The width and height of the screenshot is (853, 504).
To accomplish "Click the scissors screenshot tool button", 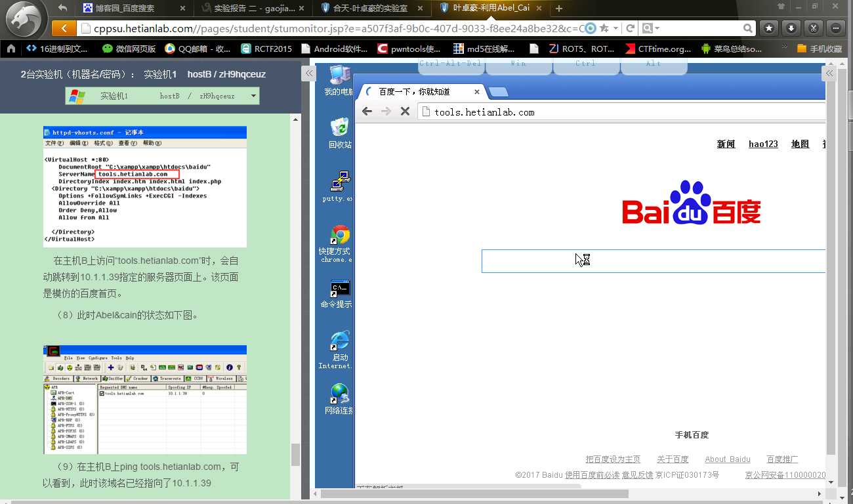I will pyautogui.click(x=814, y=28).
